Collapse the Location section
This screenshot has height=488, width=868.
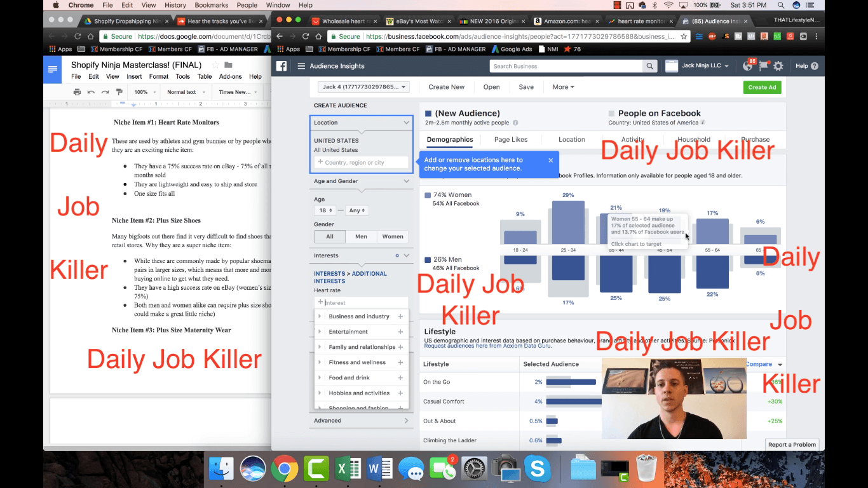click(406, 123)
